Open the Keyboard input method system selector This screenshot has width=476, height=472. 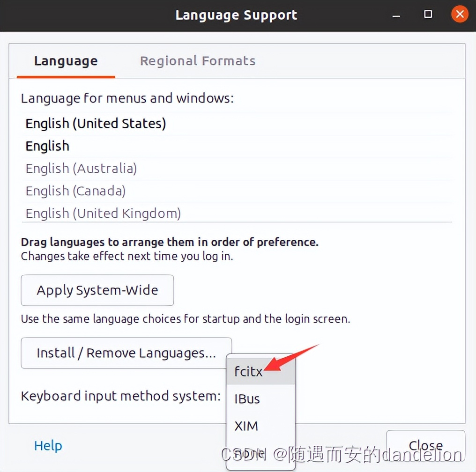(260, 396)
